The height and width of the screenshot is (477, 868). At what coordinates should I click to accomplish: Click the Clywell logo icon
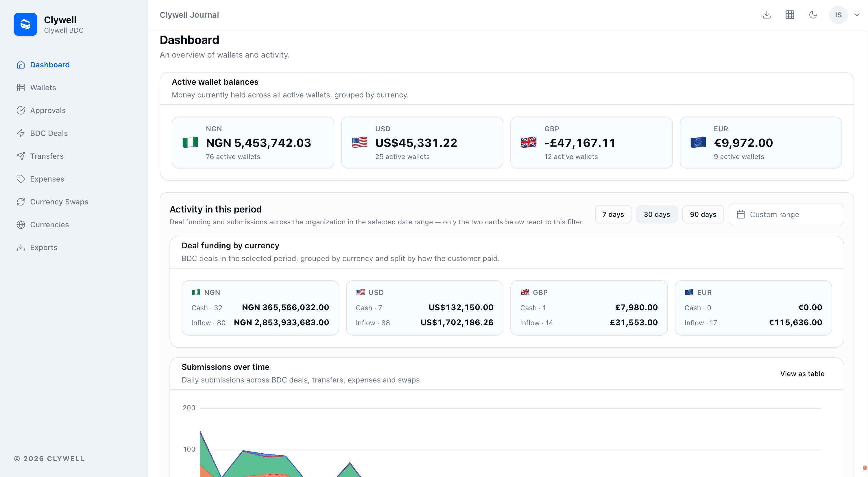[x=25, y=24]
